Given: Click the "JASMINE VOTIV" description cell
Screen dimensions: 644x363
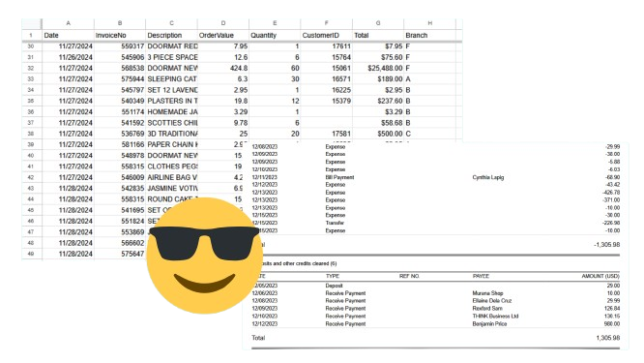Looking at the screenshot, I should pos(172,189).
